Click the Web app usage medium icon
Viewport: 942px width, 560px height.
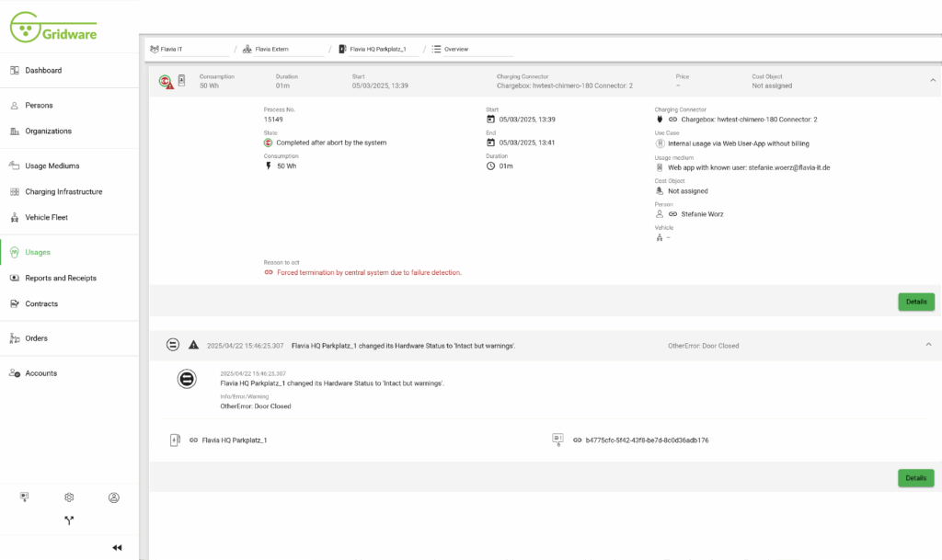coord(660,167)
